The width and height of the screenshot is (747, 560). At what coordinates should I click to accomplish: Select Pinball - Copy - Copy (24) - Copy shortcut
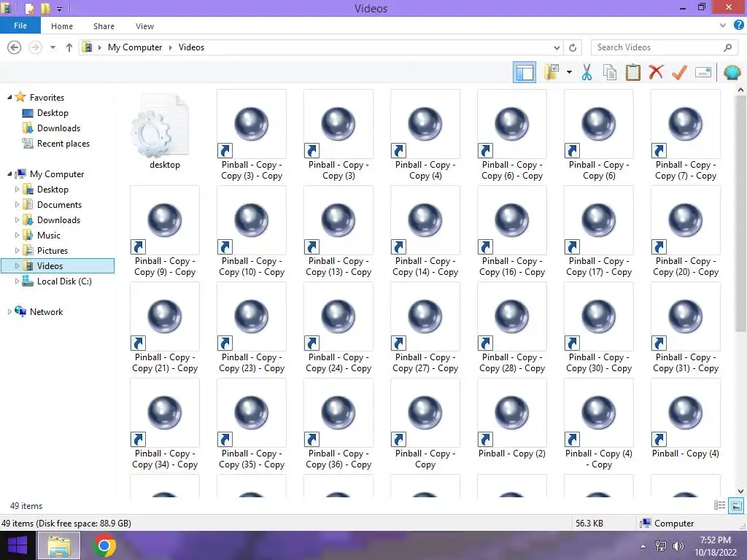coord(338,328)
